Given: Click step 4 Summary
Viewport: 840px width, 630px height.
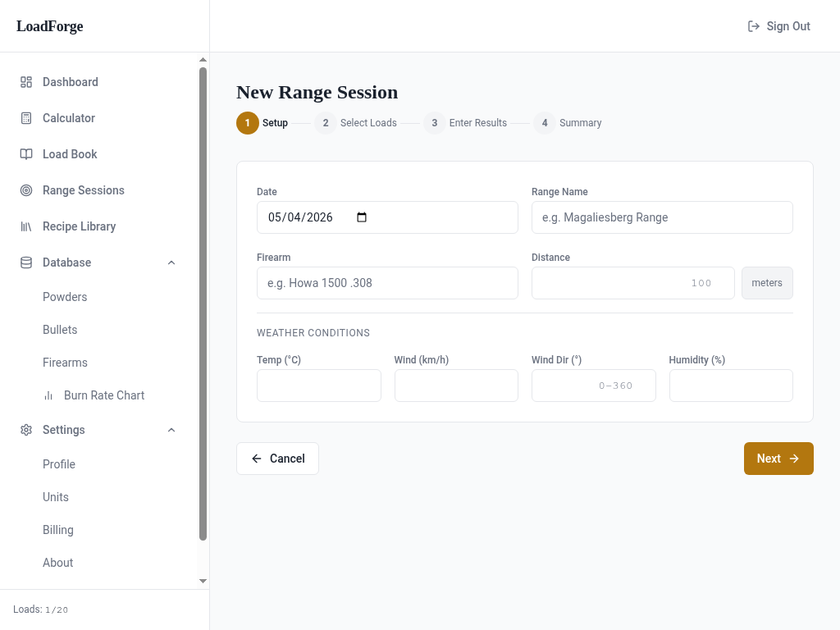Looking at the screenshot, I should point(568,123).
